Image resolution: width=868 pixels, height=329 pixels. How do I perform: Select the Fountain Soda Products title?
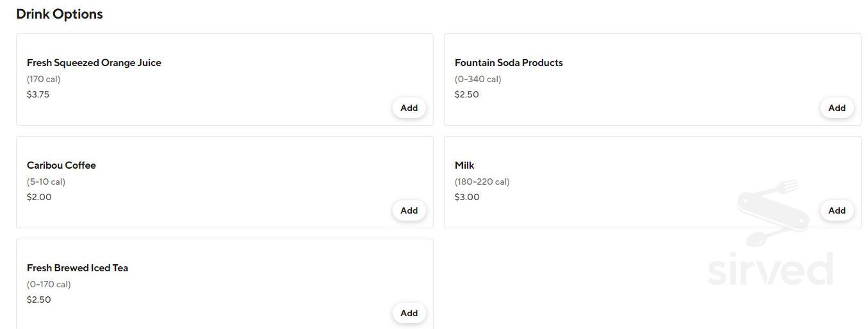point(509,63)
